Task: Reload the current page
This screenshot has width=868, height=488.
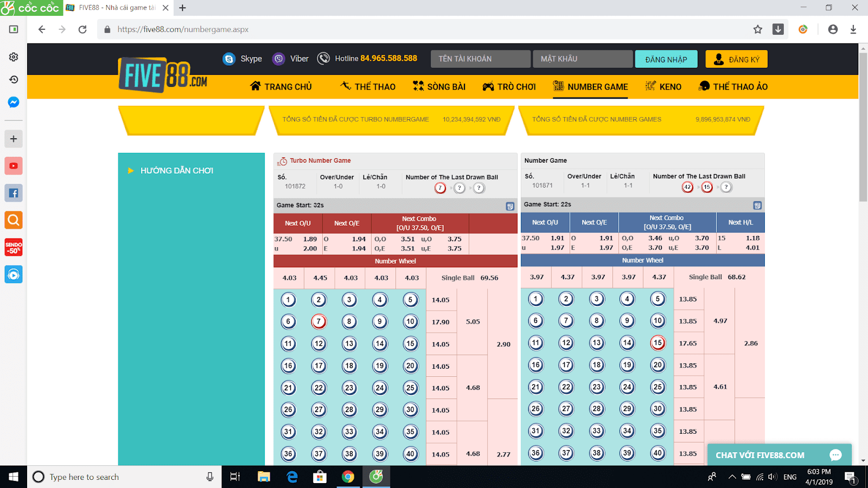Action: coord(82,29)
